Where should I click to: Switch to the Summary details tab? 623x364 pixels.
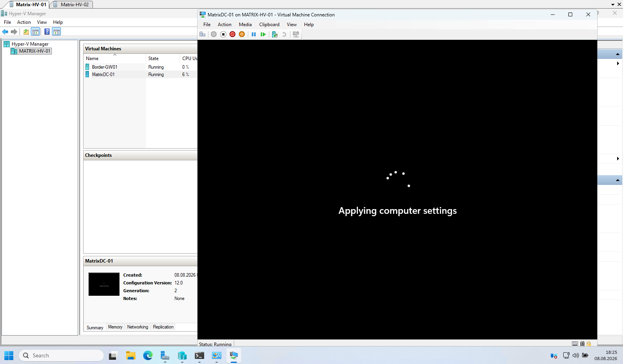pos(95,327)
